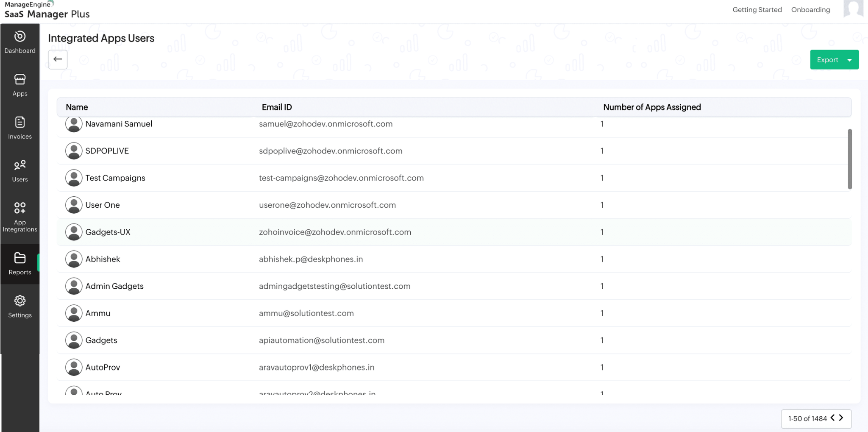This screenshot has height=432, width=868.
Task: Expand the Export dropdown arrow
Action: [850, 60]
